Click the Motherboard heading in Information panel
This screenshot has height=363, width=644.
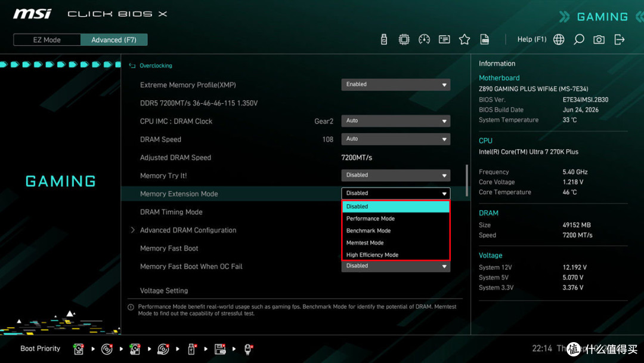point(499,78)
